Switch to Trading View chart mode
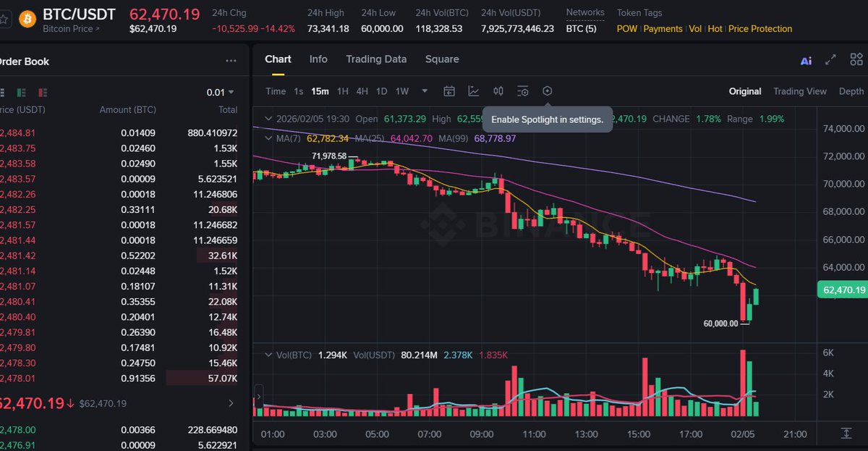The image size is (868, 451). (799, 91)
